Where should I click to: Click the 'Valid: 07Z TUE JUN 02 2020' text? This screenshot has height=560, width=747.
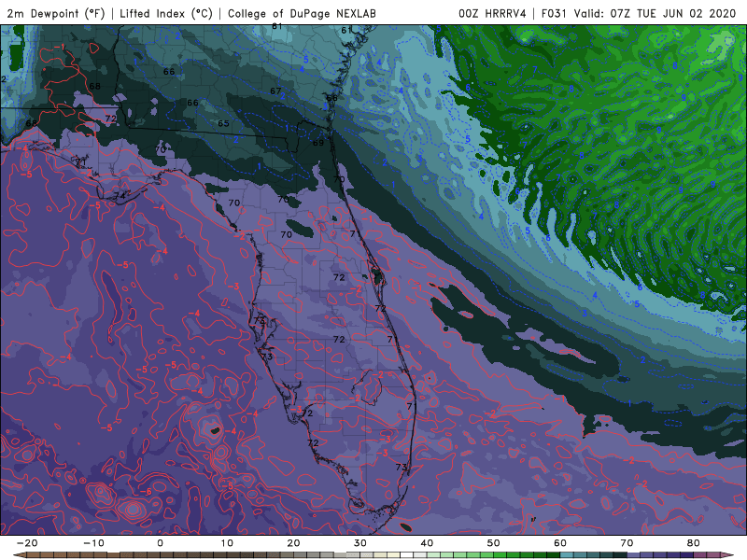pos(655,13)
